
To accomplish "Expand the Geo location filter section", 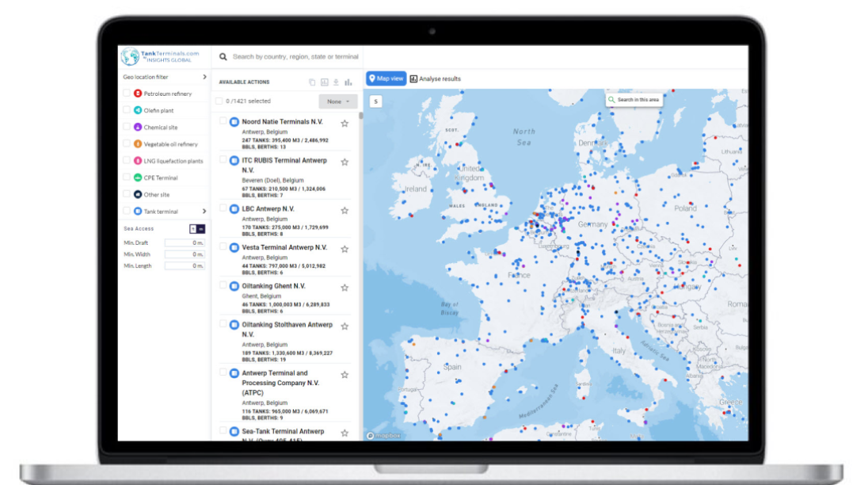I will pos(204,77).
